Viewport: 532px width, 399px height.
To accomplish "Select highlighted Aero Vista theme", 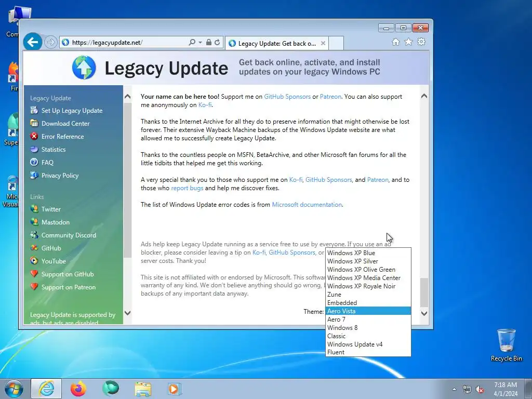I will coord(368,311).
